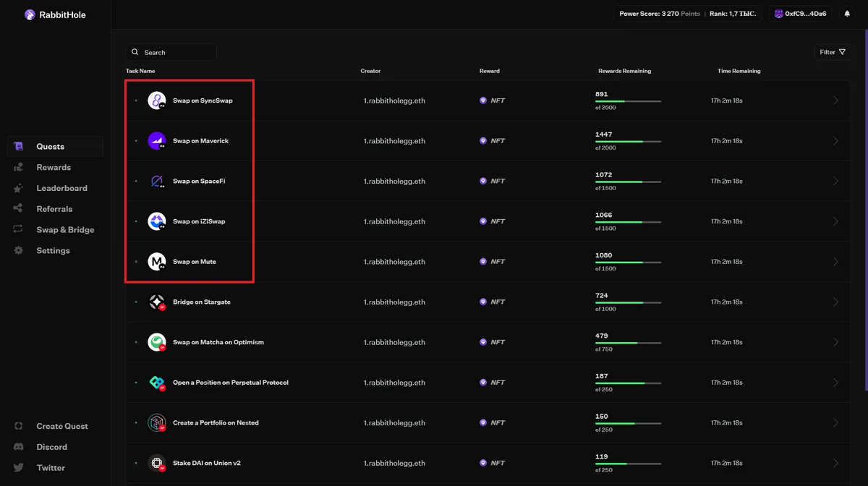Click the Union v2 quest icon
Screen dimensions: 868x486
[x=157, y=463]
